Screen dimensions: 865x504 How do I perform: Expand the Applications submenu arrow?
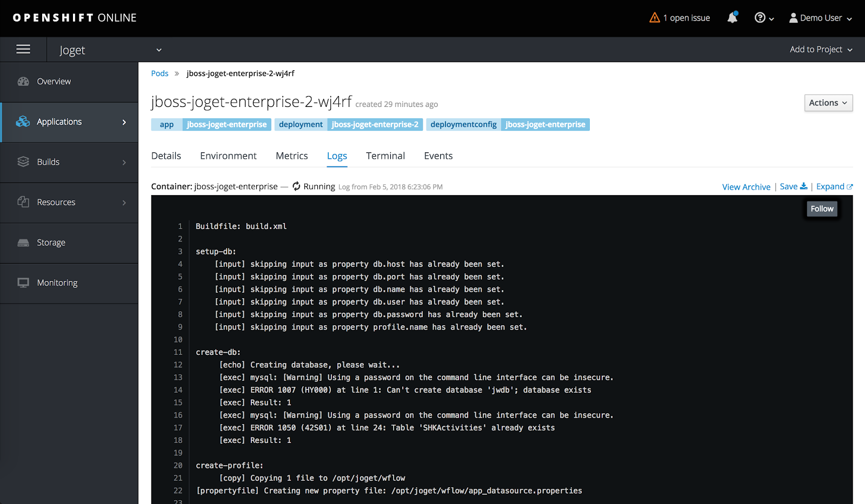(124, 122)
